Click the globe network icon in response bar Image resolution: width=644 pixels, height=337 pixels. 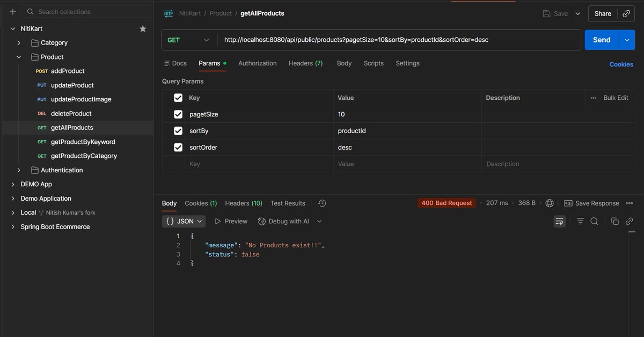pyautogui.click(x=550, y=203)
